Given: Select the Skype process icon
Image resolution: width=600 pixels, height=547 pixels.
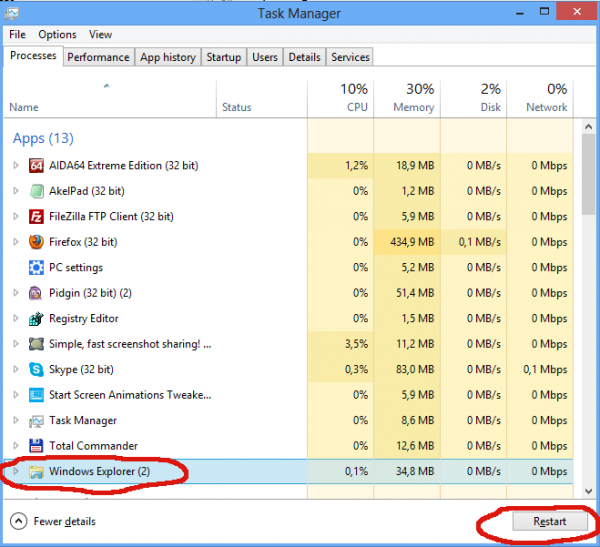Looking at the screenshot, I should (36, 369).
